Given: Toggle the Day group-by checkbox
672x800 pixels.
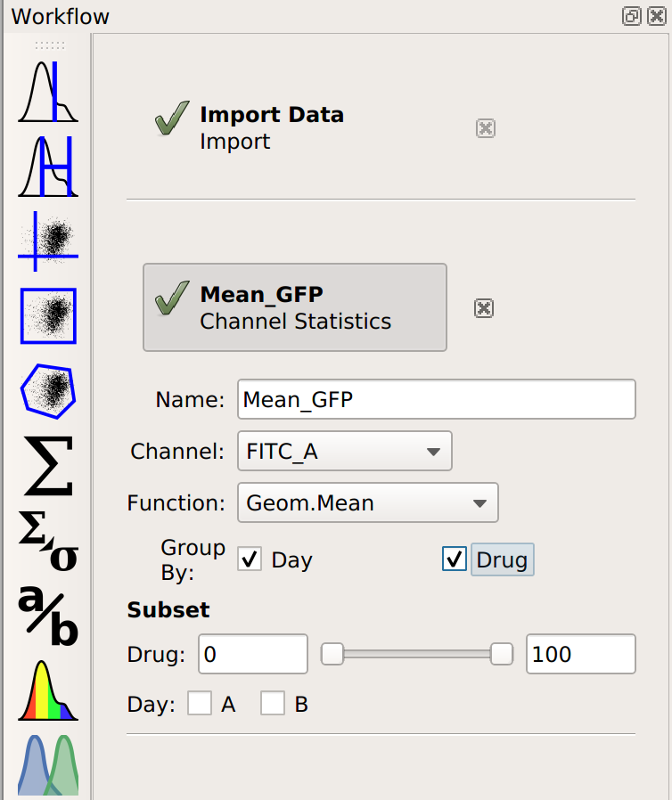Looking at the screenshot, I should pos(250,559).
